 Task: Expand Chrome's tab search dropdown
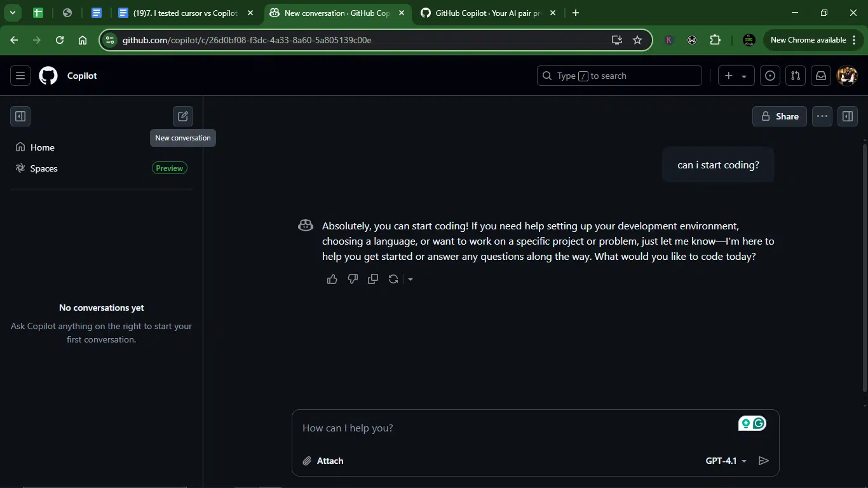coord(12,13)
